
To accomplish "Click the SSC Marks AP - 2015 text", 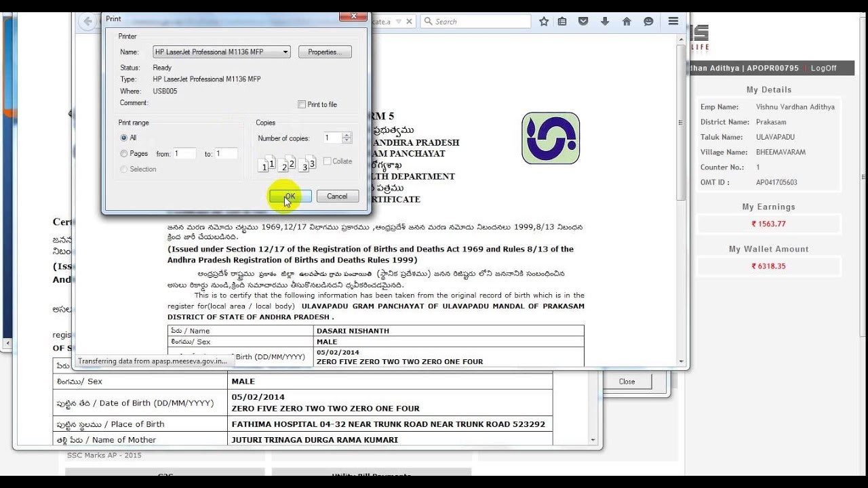I will [104, 455].
